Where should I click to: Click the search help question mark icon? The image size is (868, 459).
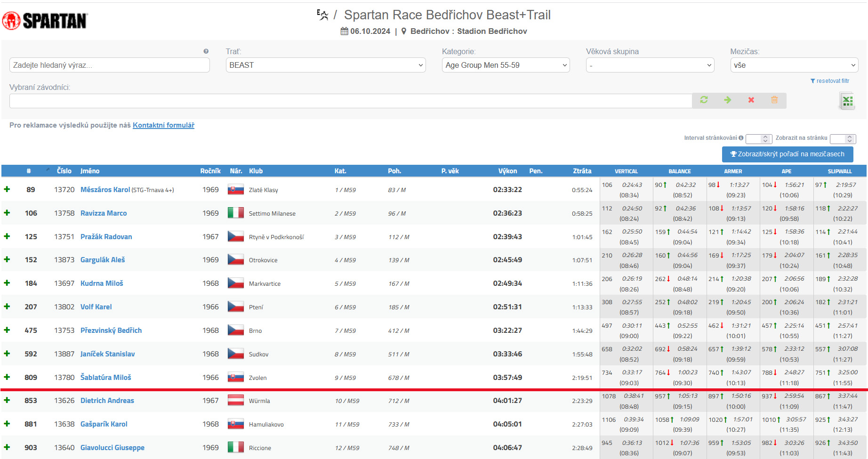206,51
